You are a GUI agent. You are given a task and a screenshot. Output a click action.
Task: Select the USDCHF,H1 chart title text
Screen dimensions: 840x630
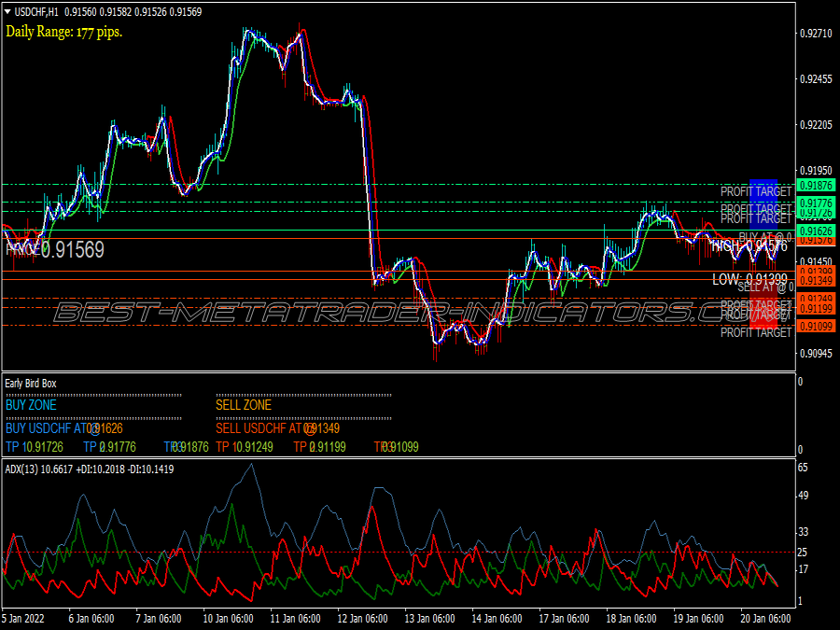(35, 12)
